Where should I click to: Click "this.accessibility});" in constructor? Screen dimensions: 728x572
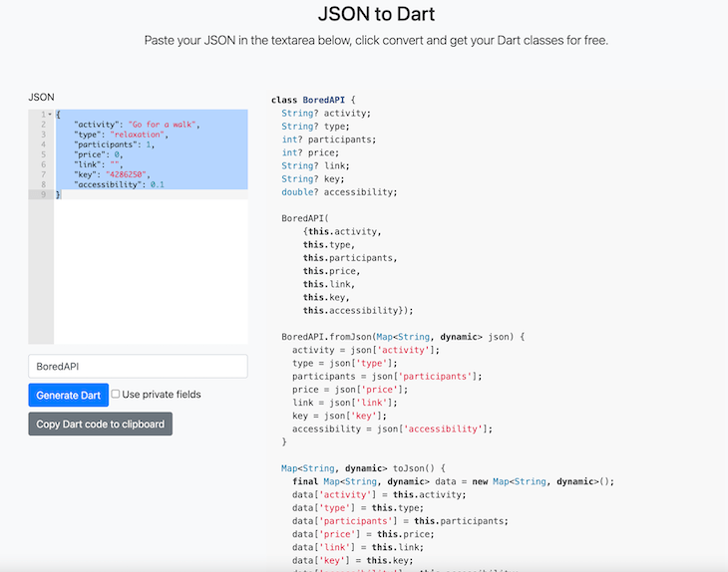click(x=358, y=310)
